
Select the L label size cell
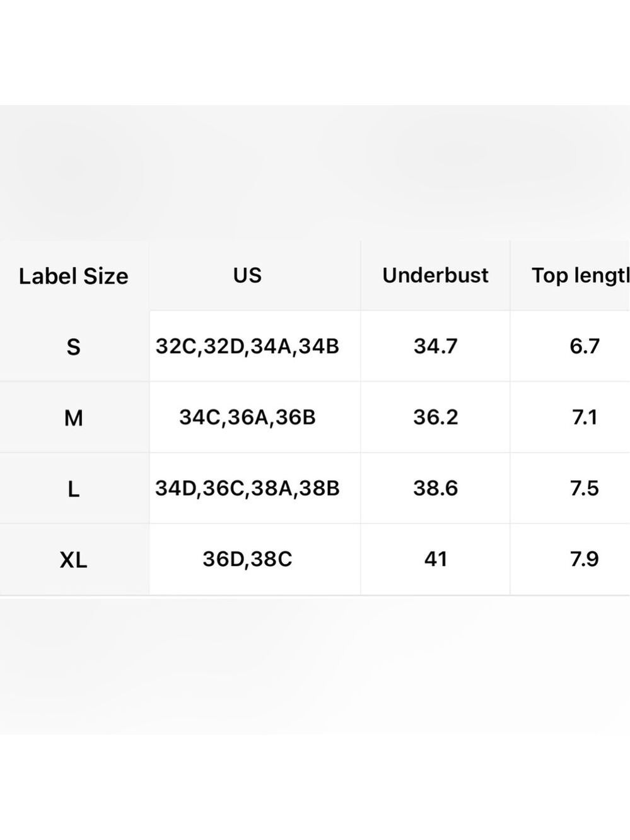[74, 489]
